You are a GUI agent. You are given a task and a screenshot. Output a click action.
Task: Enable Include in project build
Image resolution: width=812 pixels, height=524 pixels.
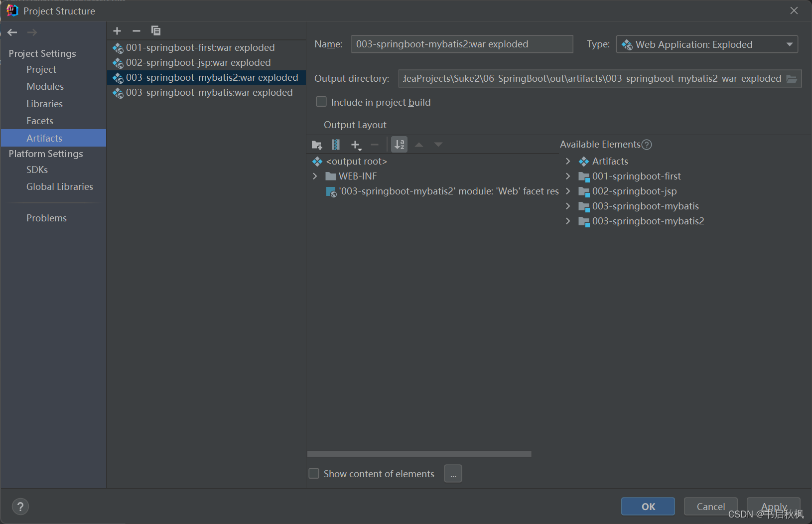[x=321, y=102]
